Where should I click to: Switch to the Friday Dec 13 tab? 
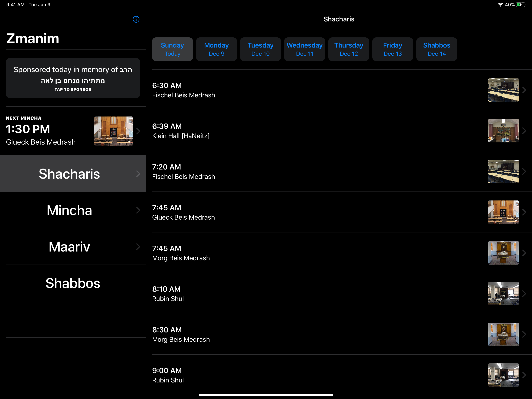(393, 49)
